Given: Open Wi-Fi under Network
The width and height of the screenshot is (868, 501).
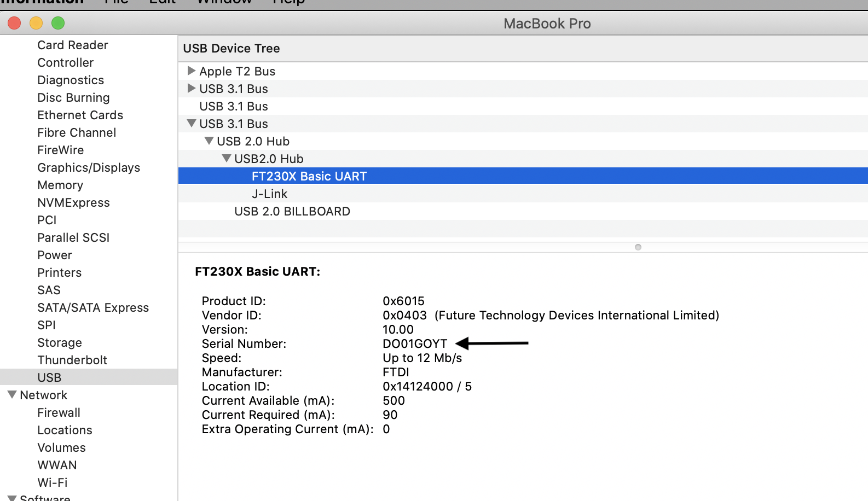Looking at the screenshot, I should 53,482.
